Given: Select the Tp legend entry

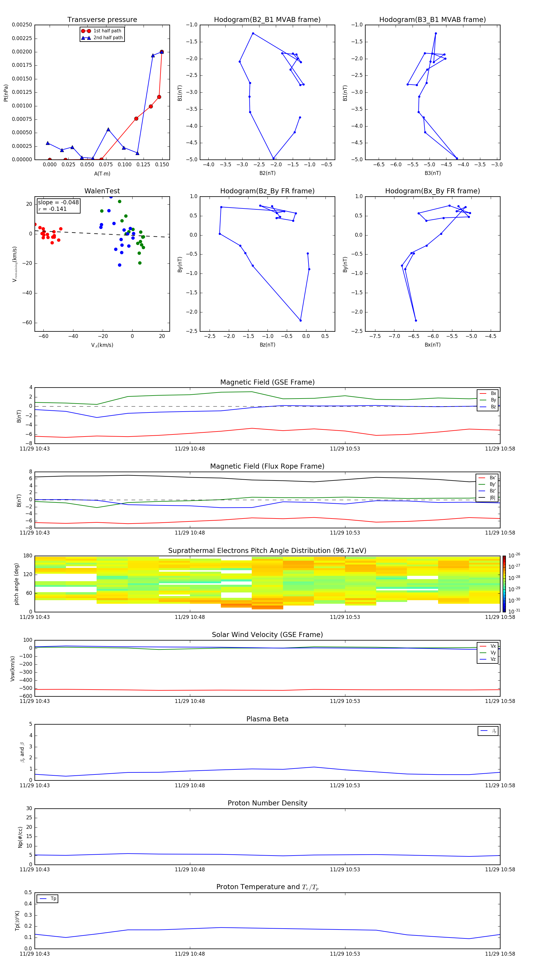Looking at the screenshot, I should click(48, 899).
